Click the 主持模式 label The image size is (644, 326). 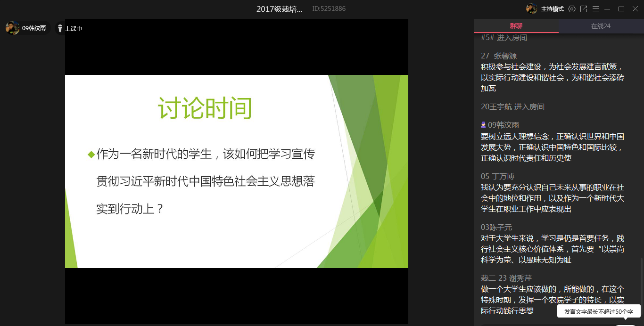tap(552, 9)
